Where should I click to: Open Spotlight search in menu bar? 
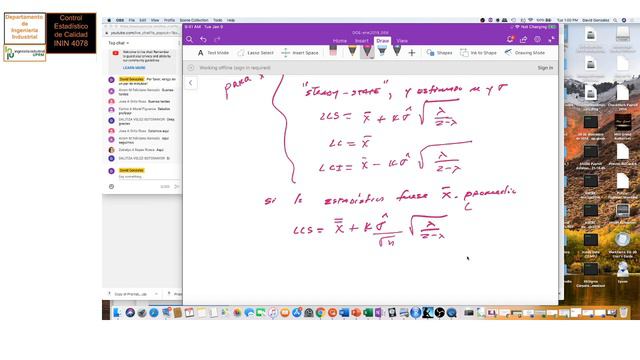coord(615,20)
